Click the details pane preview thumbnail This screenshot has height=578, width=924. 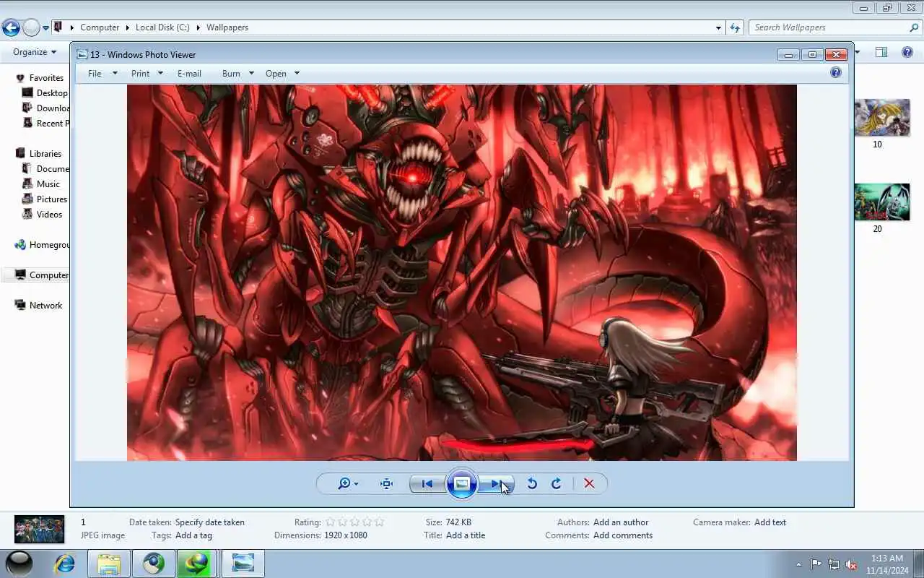click(40, 530)
